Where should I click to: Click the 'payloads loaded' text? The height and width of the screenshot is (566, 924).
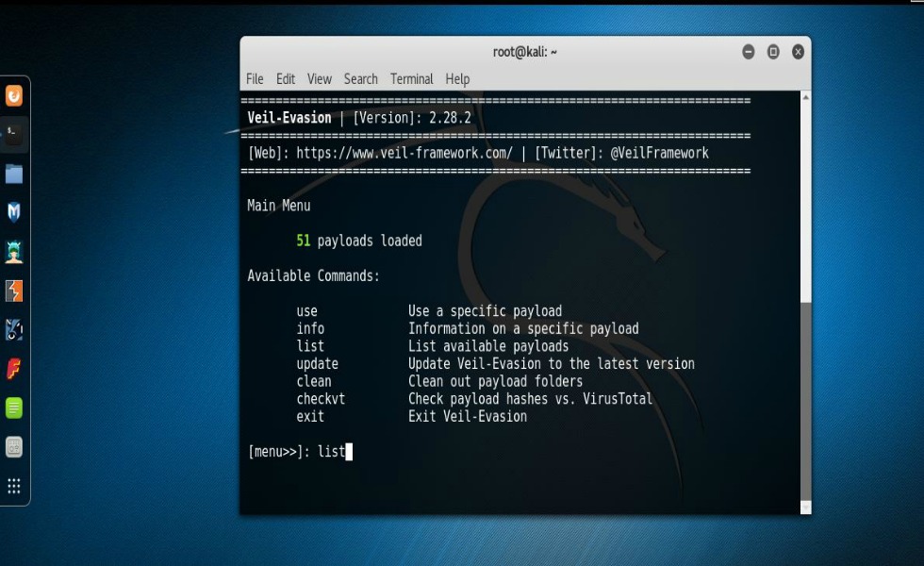click(x=370, y=241)
